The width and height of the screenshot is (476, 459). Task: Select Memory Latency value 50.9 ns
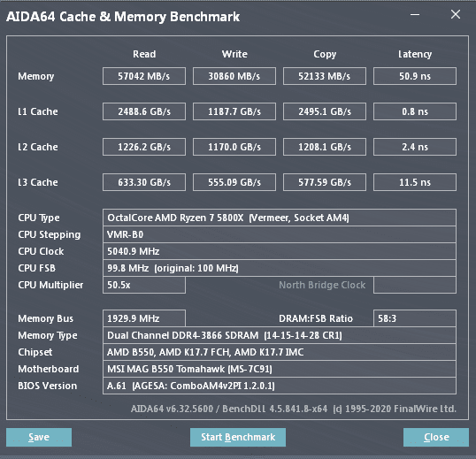(415, 76)
